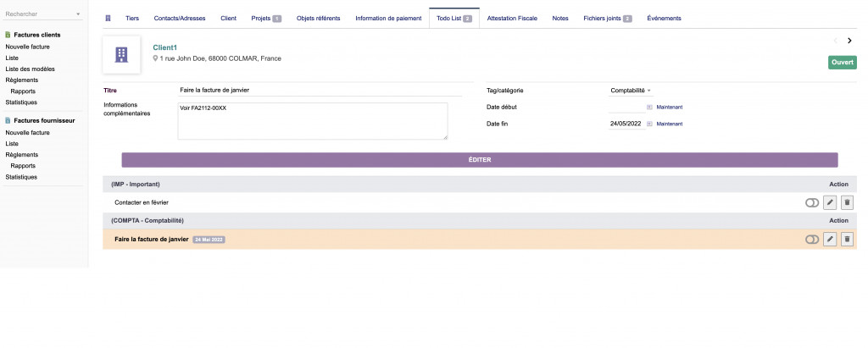Focus the Date fin field showing 24/05/2022

pyautogui.click(x=626, y=124)
